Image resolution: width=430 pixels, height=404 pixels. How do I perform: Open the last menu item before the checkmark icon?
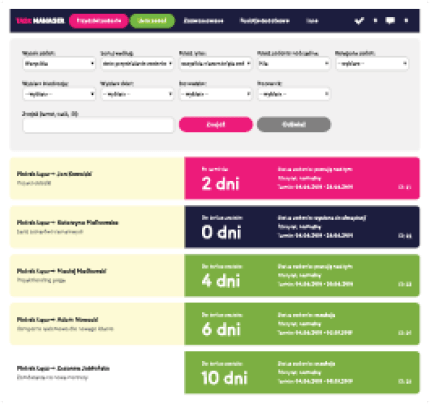pyautogui.click(x=312, y=21)
